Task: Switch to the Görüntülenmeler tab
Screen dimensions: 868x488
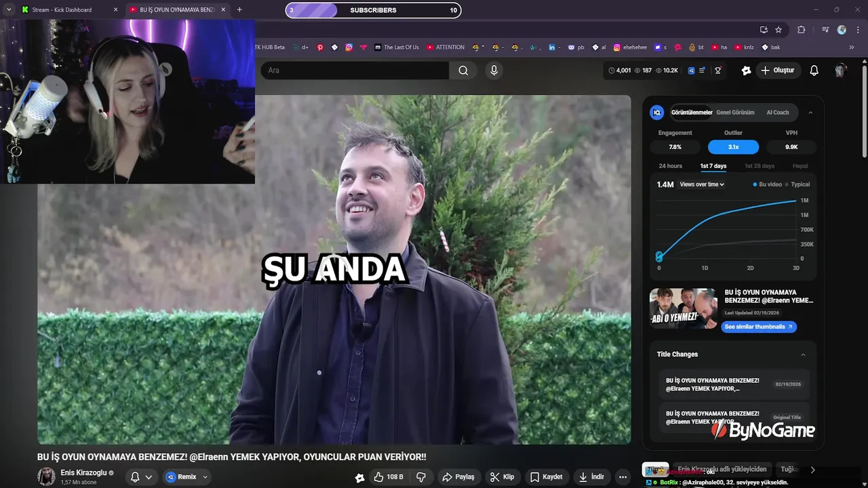Action: tap(692, 113)
